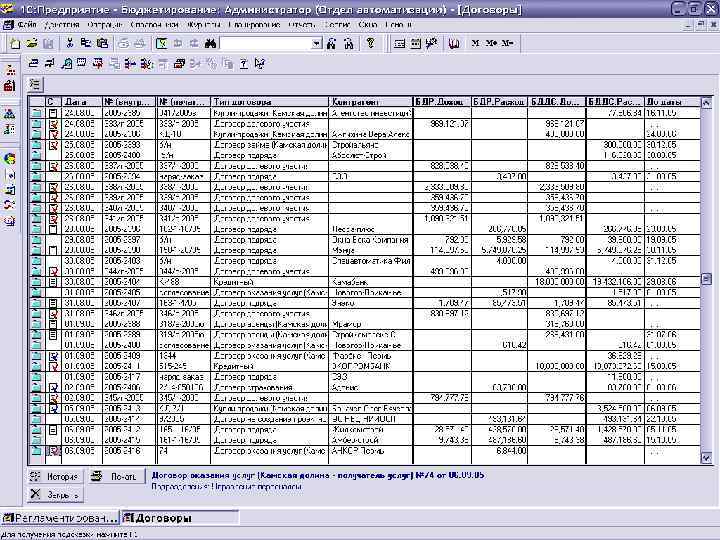Click the Тип договора column header
Screen dimensions: 720x540
coord(270,101)
